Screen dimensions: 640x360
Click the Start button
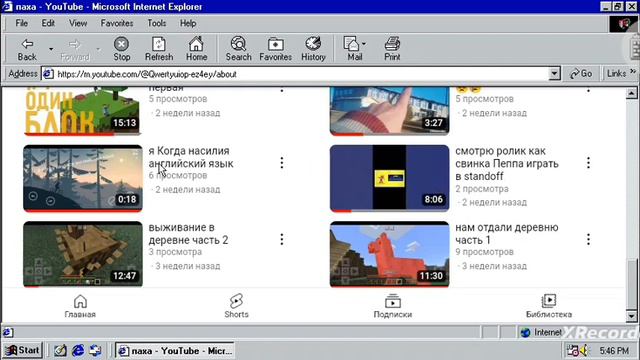coord(22,350)
